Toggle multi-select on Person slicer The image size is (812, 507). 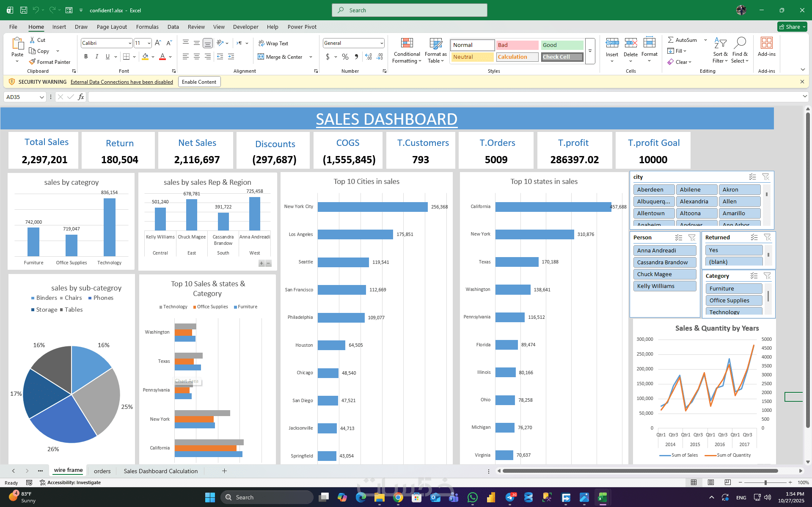pyautogui.click(x=679, y=238)
